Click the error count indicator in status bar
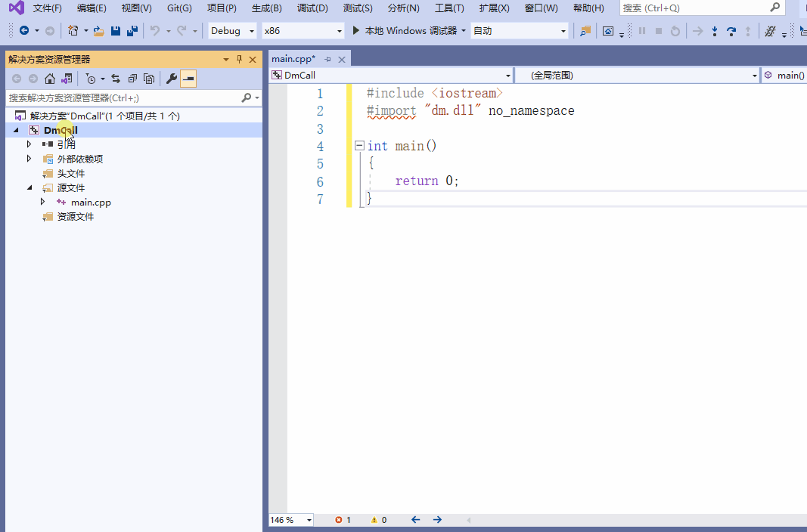The image size is (807, 532). pyautogui.click(x=343, y=520)
